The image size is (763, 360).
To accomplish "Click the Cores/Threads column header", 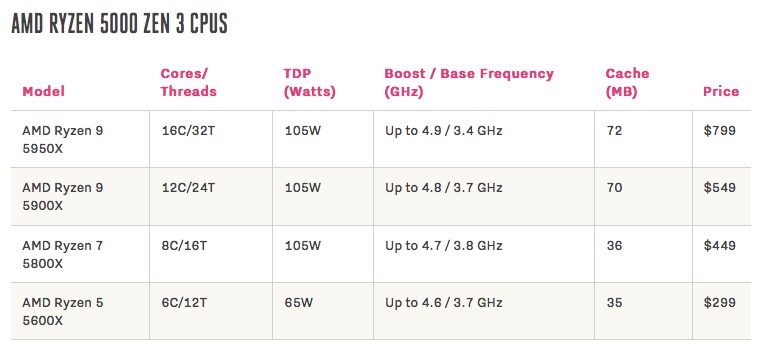I will coord(188,82).
